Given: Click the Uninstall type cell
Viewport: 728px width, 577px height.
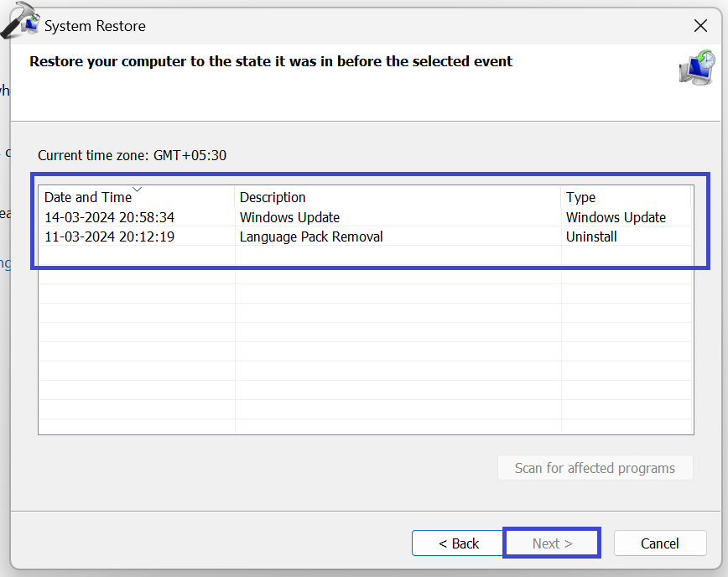Looking at the screenshot, I should tap(591, 237).
